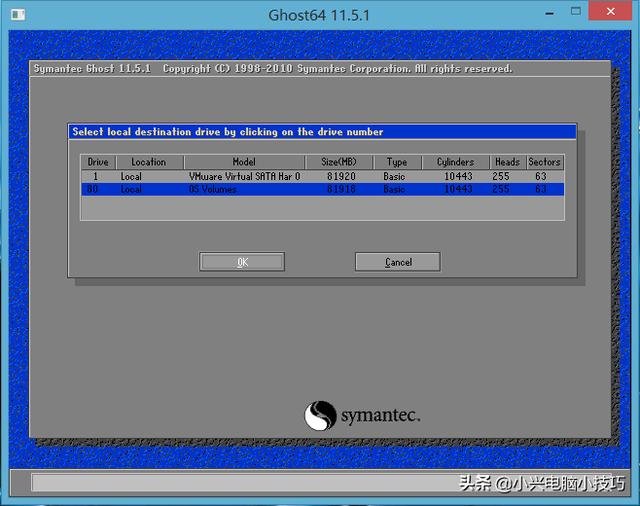Click the cylinders value 10443 of drive 1
This screenshot has height=506, width=640.
pos(458,176)
